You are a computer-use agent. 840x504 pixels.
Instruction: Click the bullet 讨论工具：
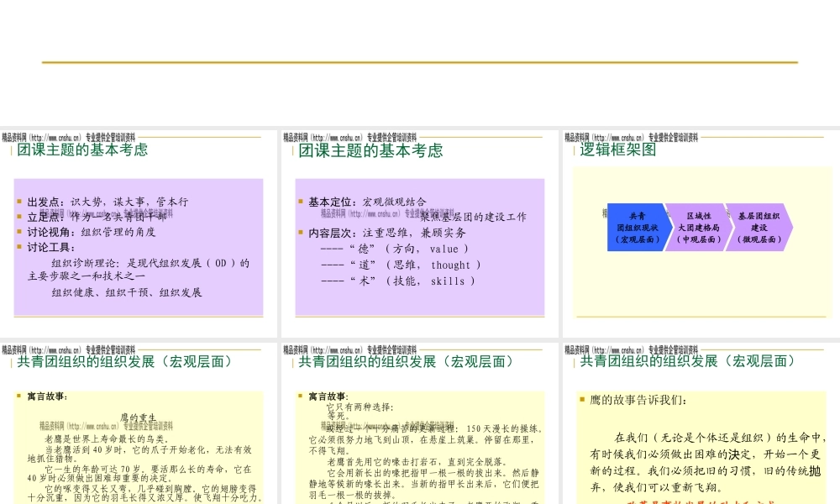click(x=51, y=248)
